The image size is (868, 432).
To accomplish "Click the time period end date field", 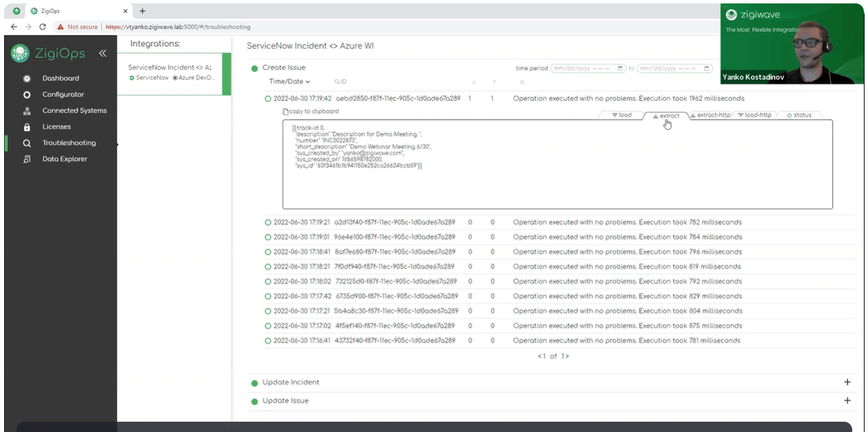I will [675, 69].
